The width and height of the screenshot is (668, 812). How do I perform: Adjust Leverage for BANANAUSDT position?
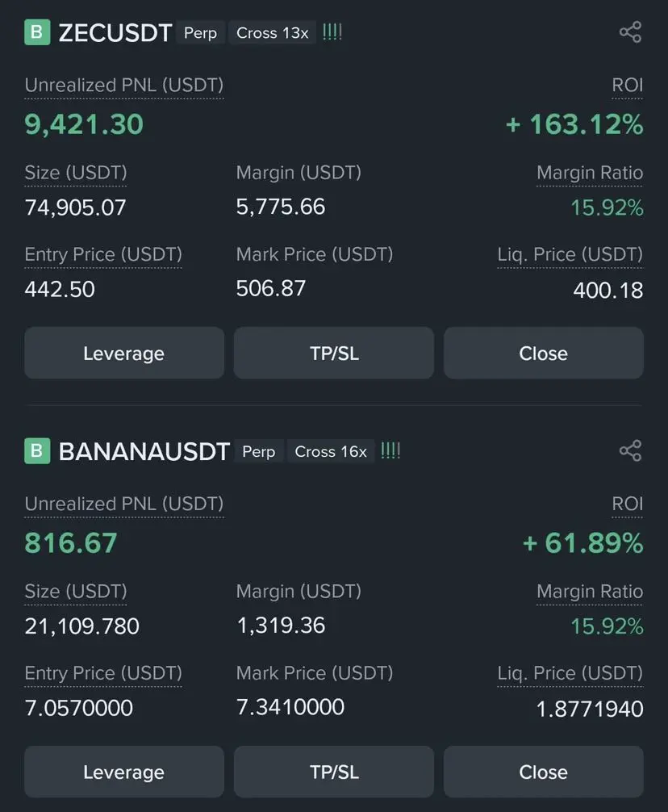pos(124,772)
